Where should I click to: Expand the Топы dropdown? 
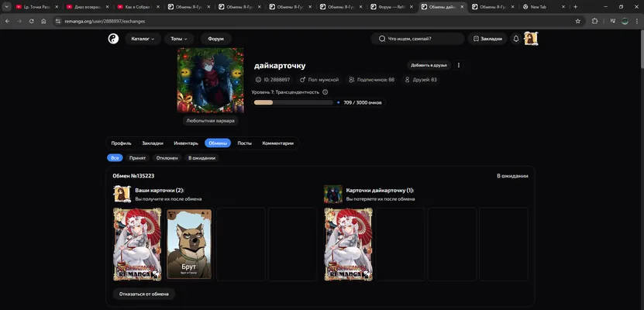(x=179, y=39)
